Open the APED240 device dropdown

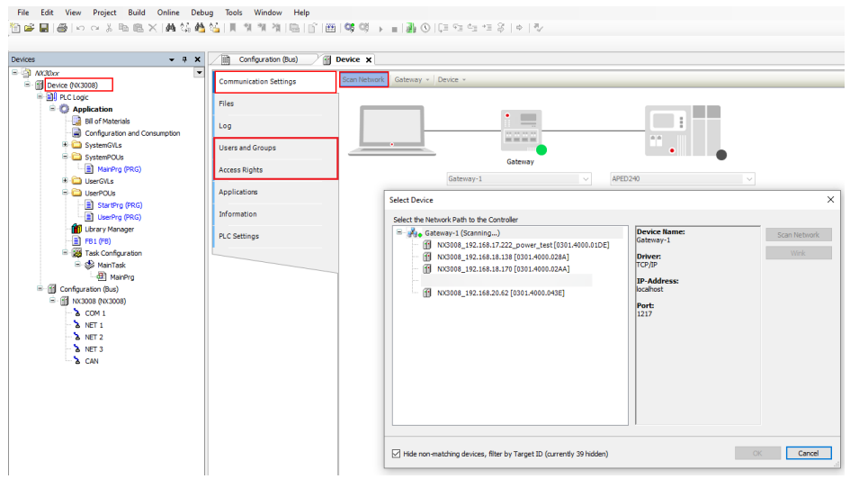[x=748, y=179]
